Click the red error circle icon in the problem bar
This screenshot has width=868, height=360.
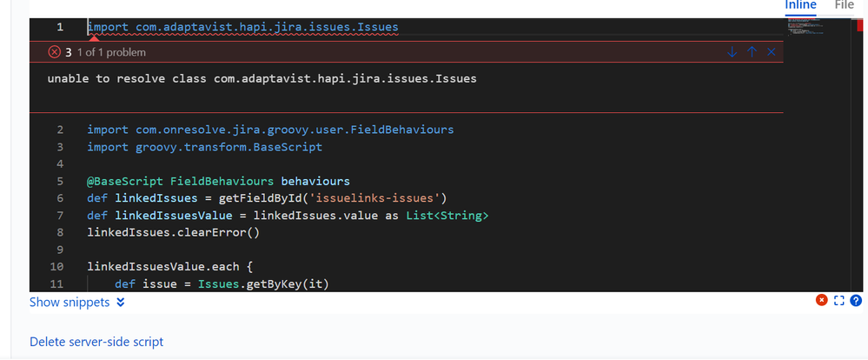pos(54,52)
